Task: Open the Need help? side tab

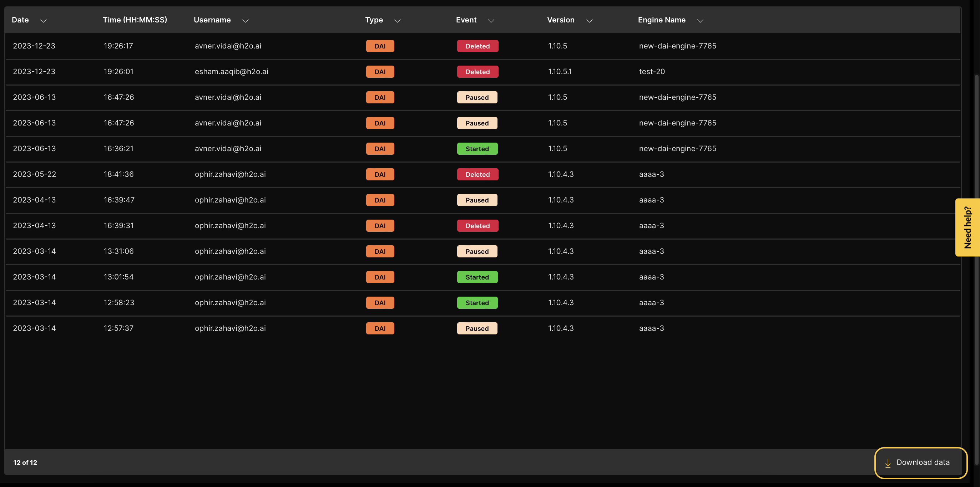Action: point(968,227)
